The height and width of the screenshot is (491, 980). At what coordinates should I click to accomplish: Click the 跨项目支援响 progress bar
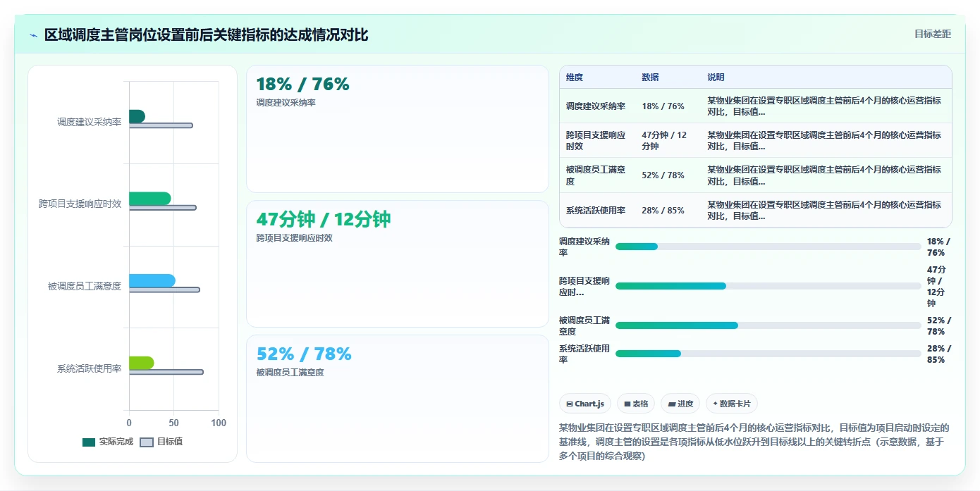(x=768, y=286)
